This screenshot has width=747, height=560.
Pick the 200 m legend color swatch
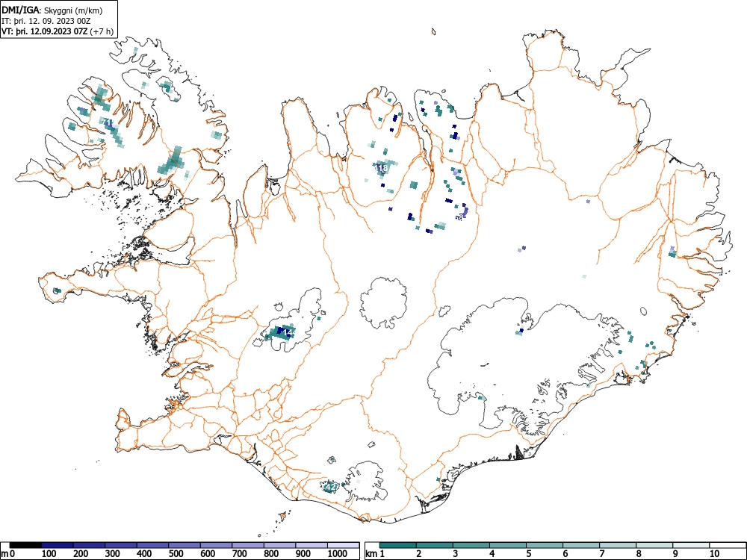(x=89, y=545)
